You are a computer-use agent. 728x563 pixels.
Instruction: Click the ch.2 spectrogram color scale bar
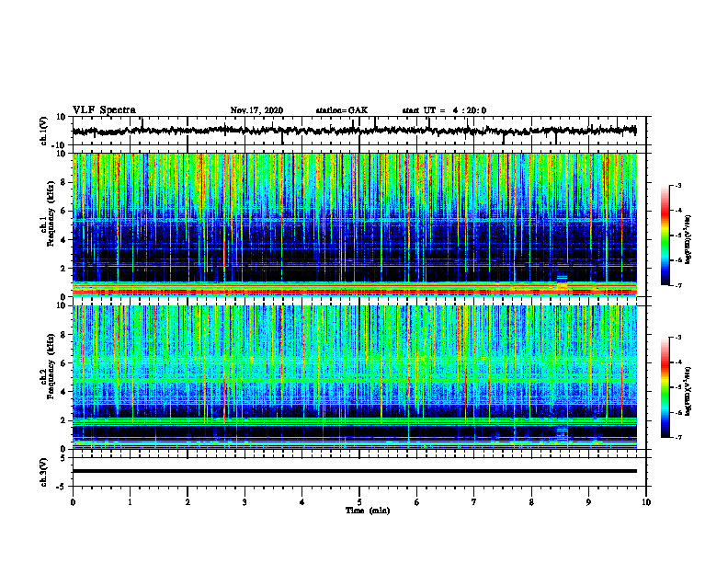click(665, 387)
